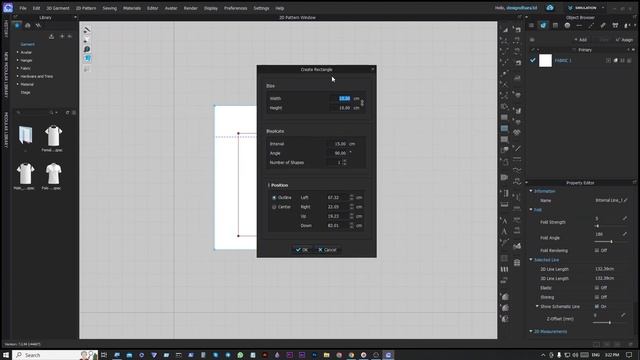Toggle the Position section checkbox in dialog
The height and width of the screenshot is (360, 640).
pos(269,185)
